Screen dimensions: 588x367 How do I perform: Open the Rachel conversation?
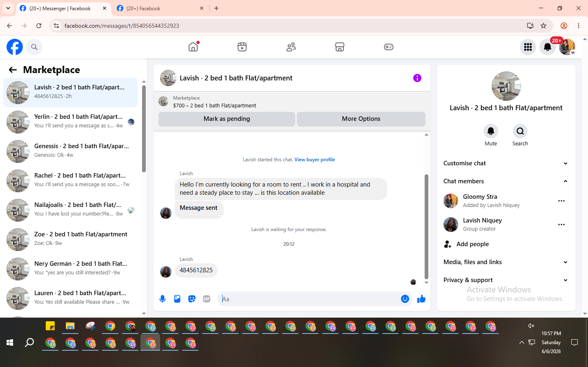[71, 181]
